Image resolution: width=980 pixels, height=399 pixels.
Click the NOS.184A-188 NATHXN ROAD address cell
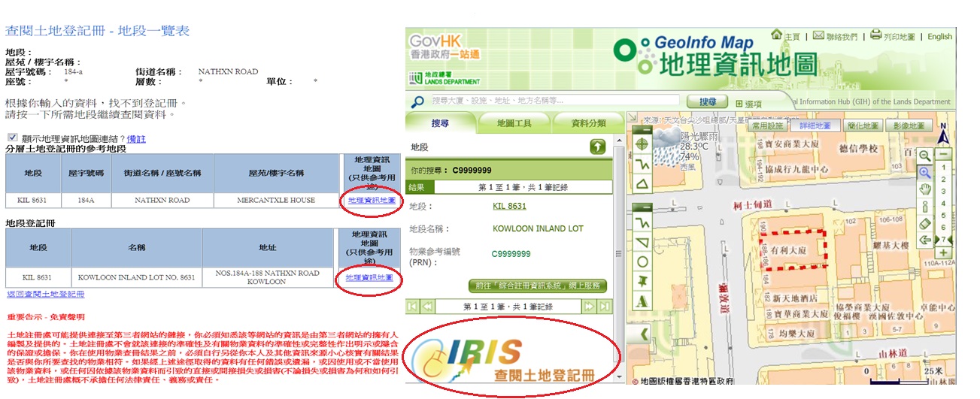(x=266, y=277)
